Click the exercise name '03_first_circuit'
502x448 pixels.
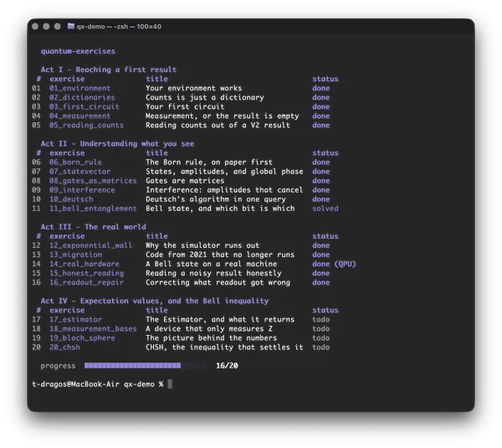[85, 106]
